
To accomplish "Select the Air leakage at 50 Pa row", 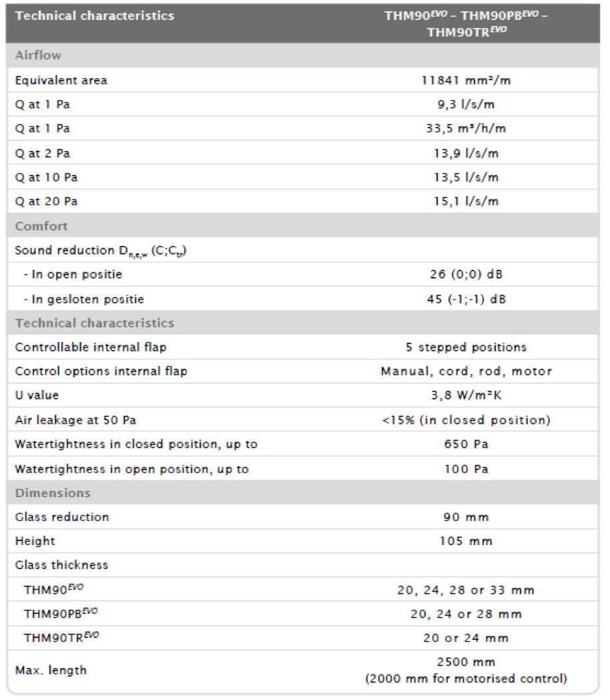I will point(303,419).
